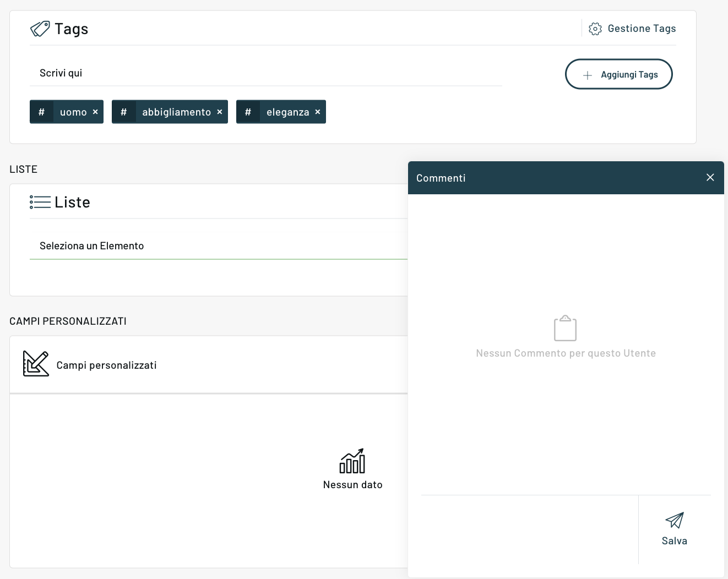
Task: Remove the 'abbigliamento' tag
Action: (220, 112)
